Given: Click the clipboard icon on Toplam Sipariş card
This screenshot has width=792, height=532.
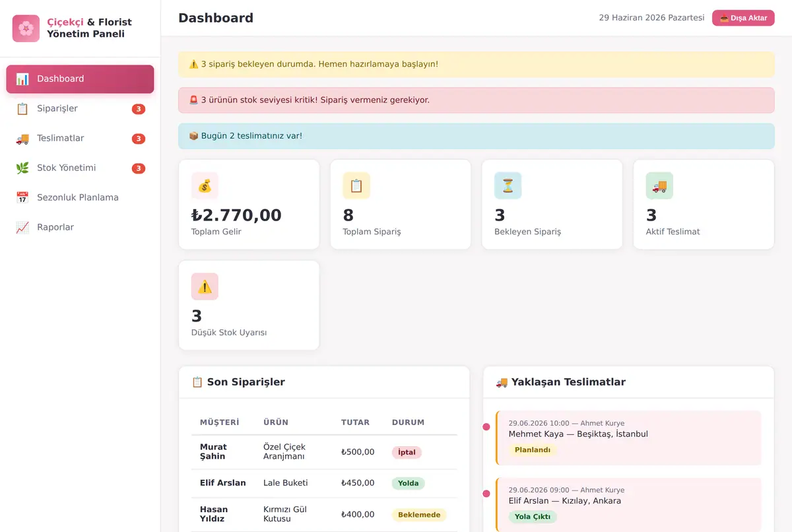Looking at the screenshot, I should 356,185.
